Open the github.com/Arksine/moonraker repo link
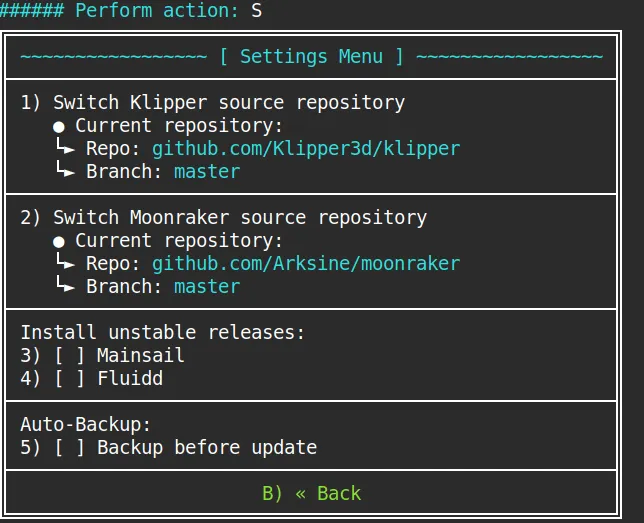The image size is (644, 523). [x=306, y=264]
